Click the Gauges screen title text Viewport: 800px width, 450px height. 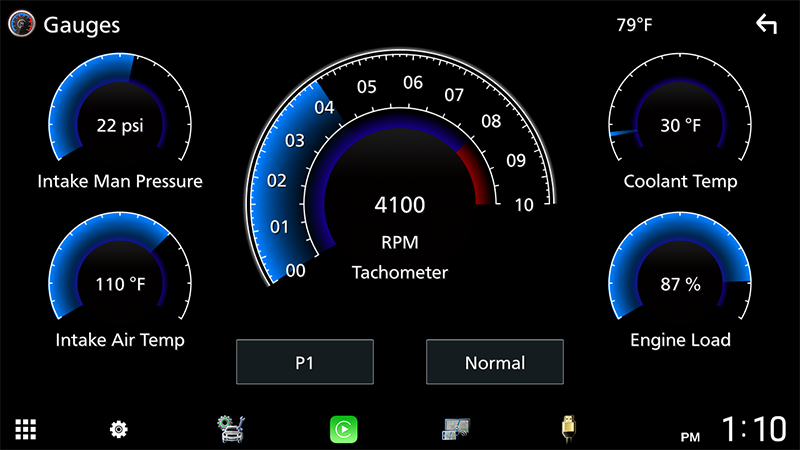[x=81, y=25]
